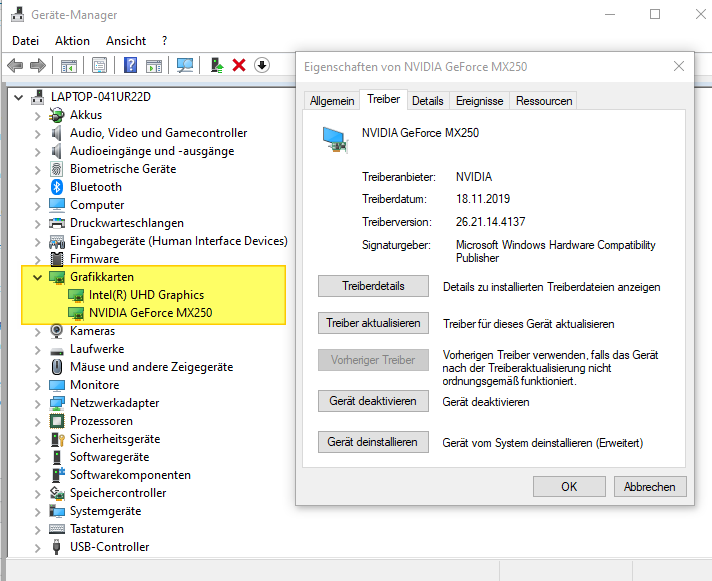Expand the Monitore category
712x581 pixels.
(37, 386)
